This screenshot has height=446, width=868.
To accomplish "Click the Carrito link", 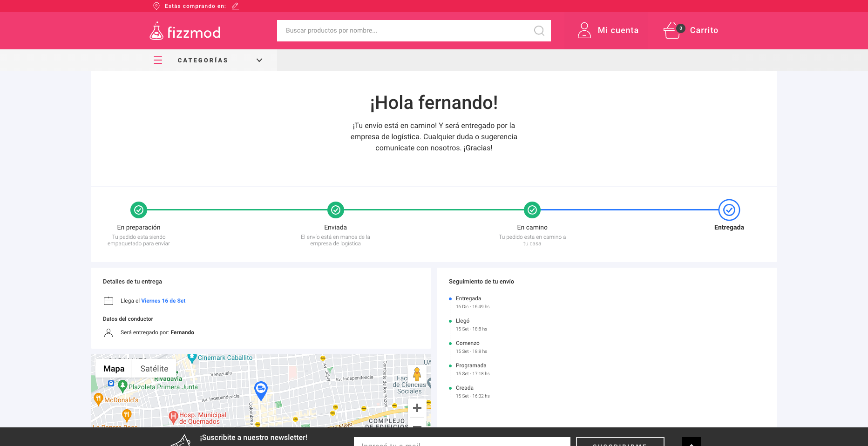I will click(x=704, y=30).
